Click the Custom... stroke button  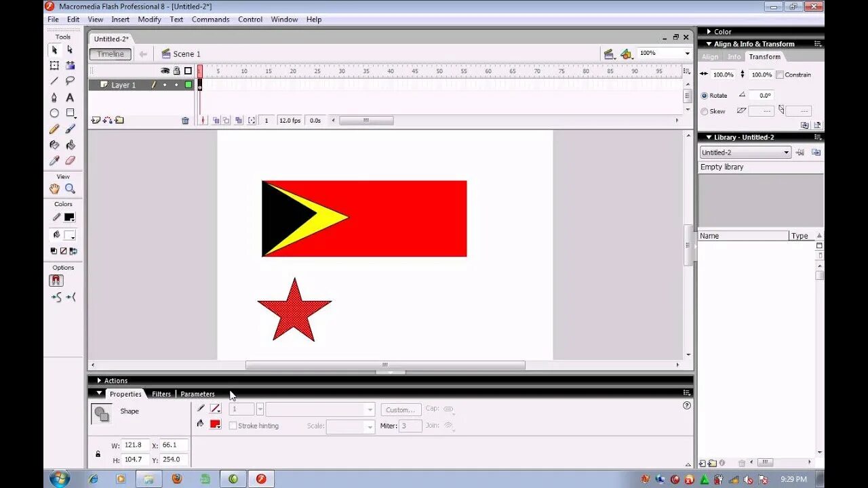[x=401, y=409]
